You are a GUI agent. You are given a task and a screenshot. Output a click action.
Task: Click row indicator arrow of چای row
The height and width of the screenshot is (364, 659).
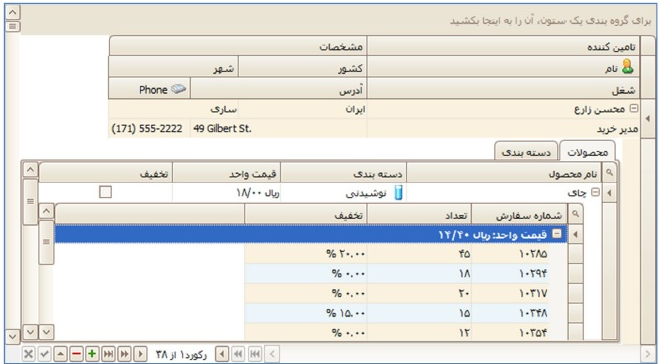coord(609,193)
